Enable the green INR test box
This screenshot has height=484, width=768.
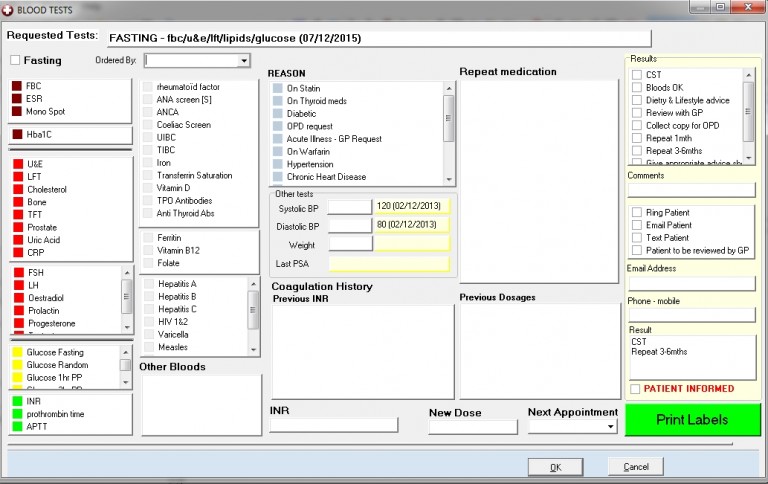tap(17, 401)
